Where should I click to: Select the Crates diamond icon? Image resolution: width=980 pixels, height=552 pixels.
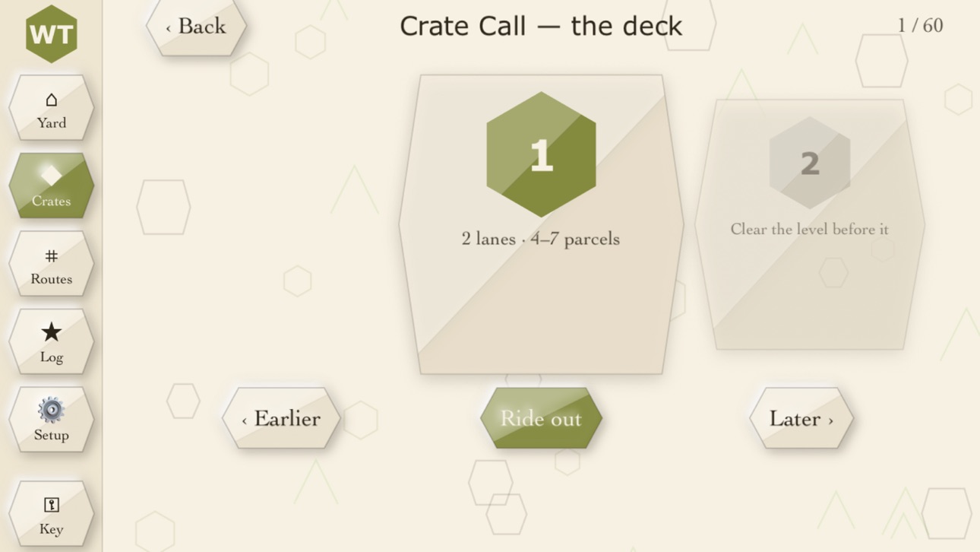point(51,176)
